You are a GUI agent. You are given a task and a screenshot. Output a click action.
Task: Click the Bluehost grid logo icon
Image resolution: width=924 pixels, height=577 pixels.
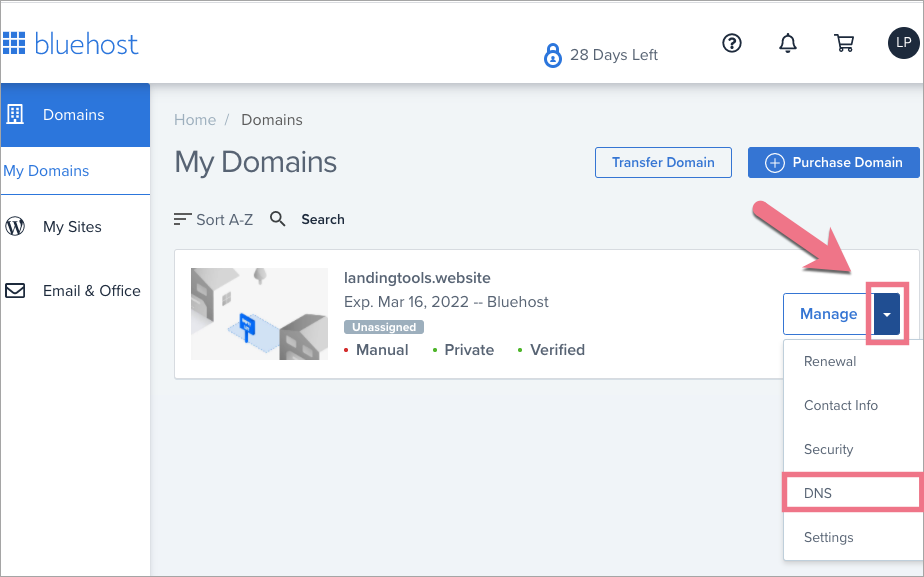tap(13, 44)
